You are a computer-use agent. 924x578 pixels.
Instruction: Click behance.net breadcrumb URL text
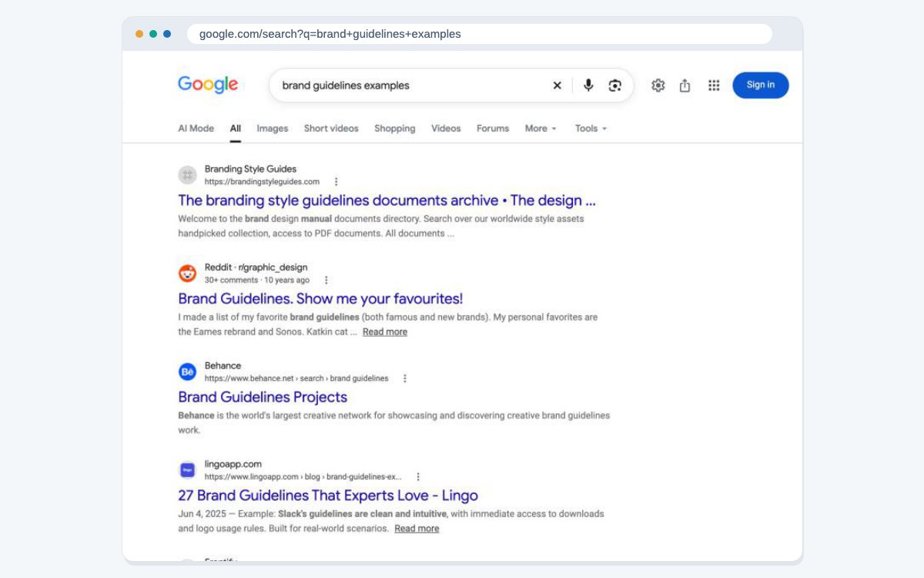296,378
